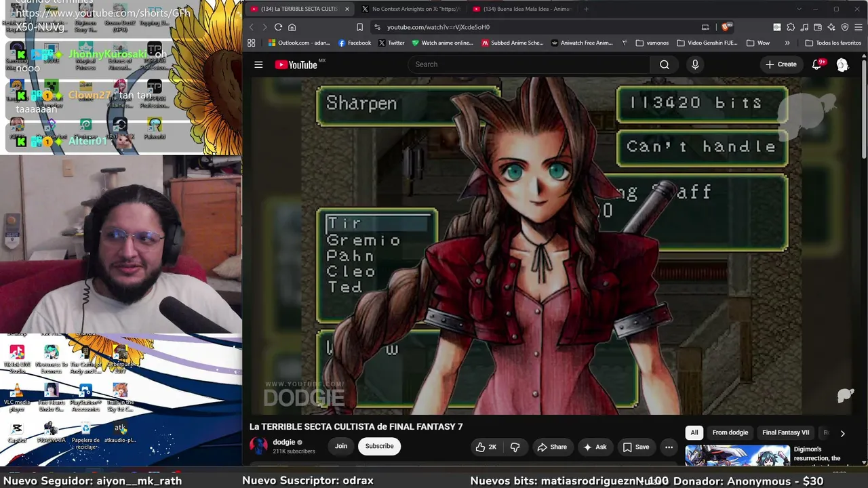Viewport: 868px width, 488px height.
Task: Open the Video Genshin FUE bookmarks folder
Action: click(x=707, y=43)
